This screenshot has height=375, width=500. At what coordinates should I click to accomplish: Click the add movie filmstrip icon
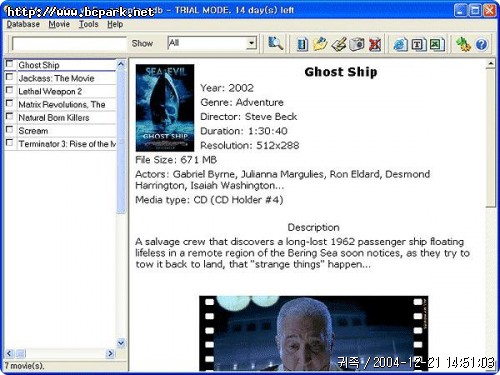[302, 44]
